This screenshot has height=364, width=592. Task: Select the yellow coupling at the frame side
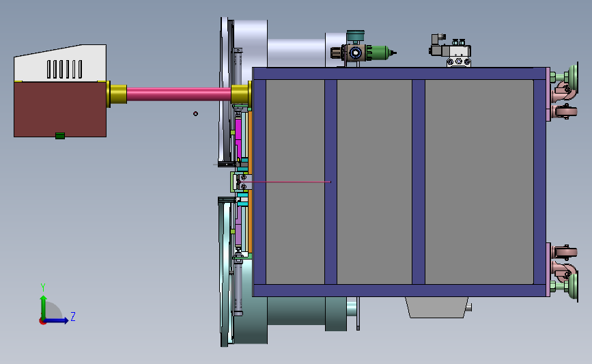(241, 94)
